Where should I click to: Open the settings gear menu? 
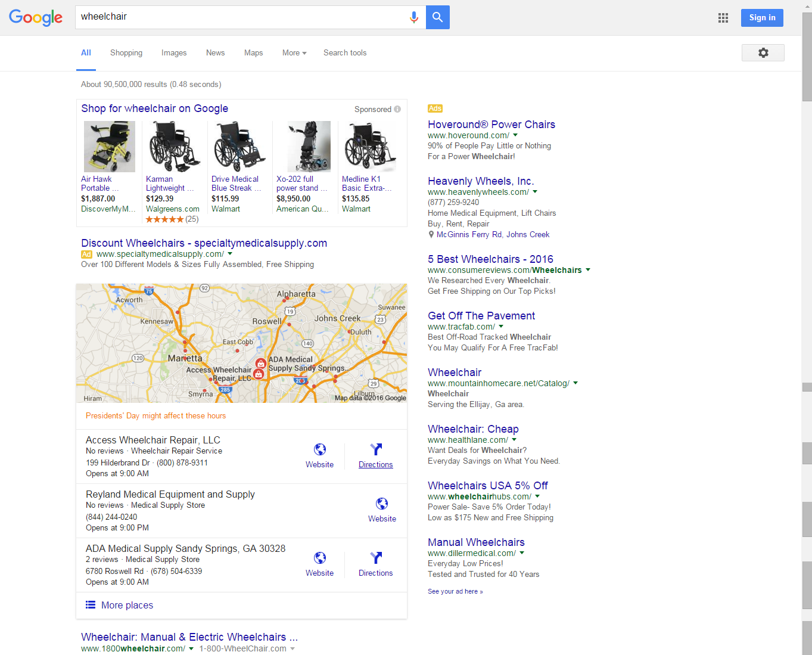763,52
